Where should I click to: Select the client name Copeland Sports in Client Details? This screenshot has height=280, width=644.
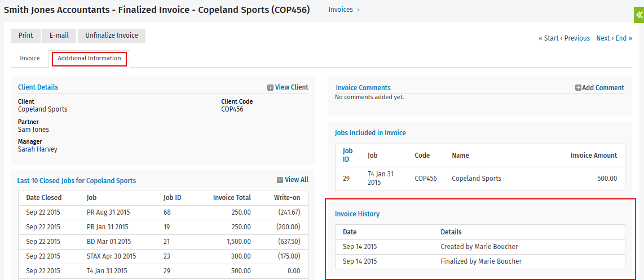43,109
